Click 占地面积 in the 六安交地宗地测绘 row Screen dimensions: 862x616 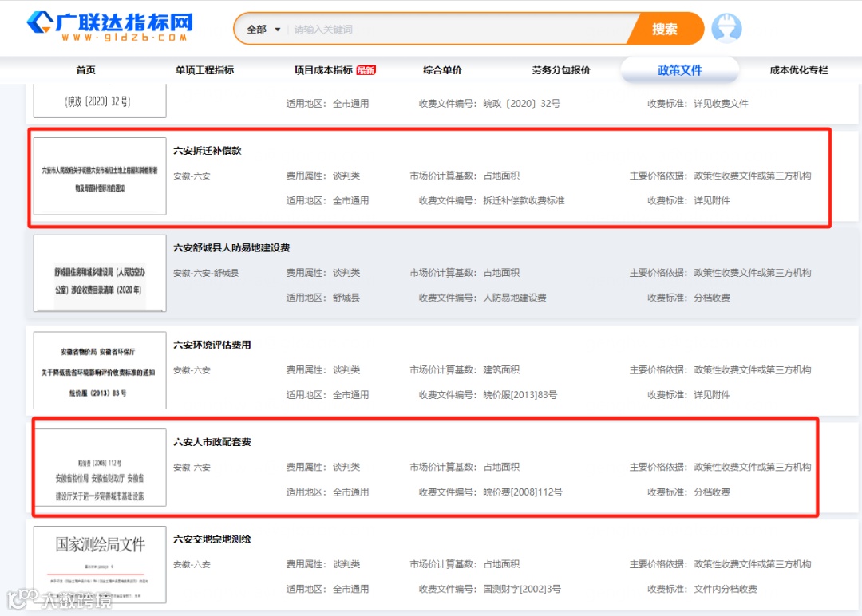[x=501, y=564]
